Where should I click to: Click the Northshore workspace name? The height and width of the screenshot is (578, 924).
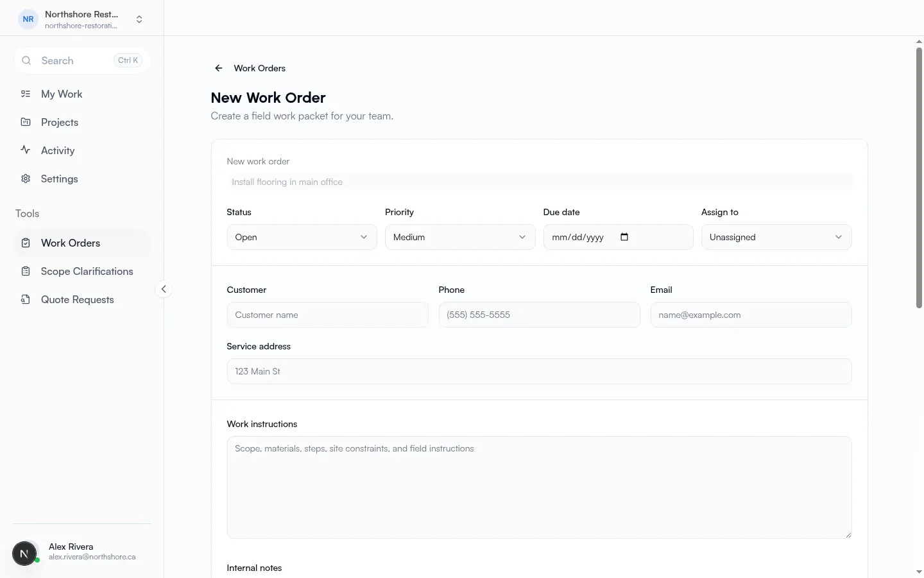pyautogui.click(x=81, y=14)
